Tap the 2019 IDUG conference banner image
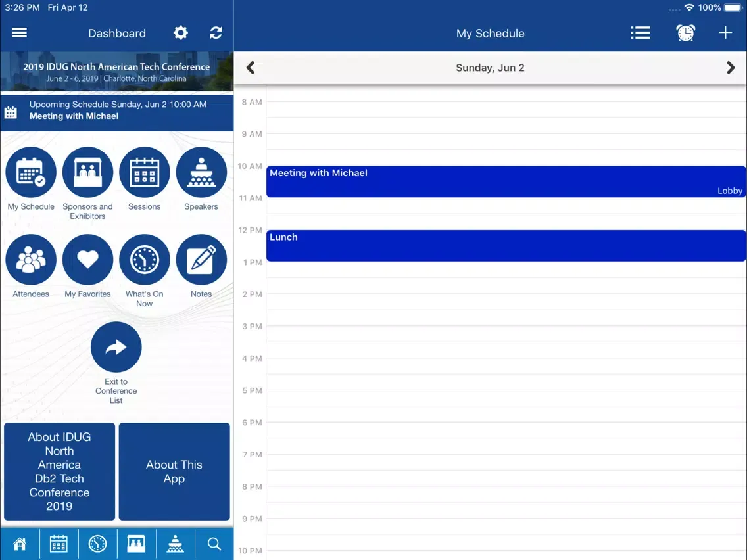The height and width of the screenshot is (560, 747). pyautogui.click(x=117, y=72)
